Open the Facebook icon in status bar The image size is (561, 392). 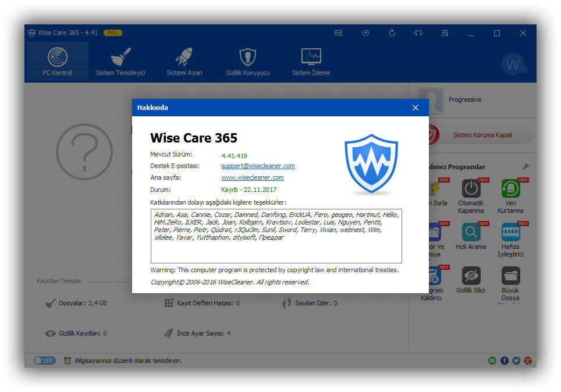(x=505, y=361)
